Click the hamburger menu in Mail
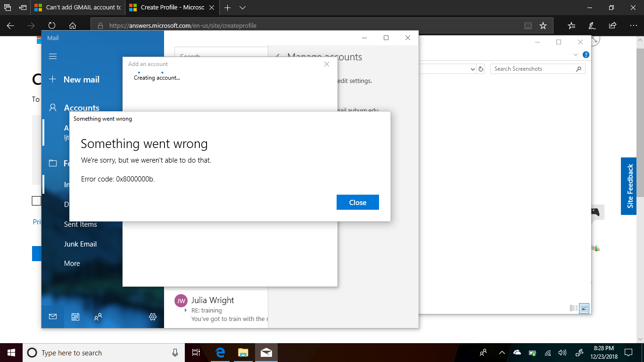644x362 pixels. 52,56
